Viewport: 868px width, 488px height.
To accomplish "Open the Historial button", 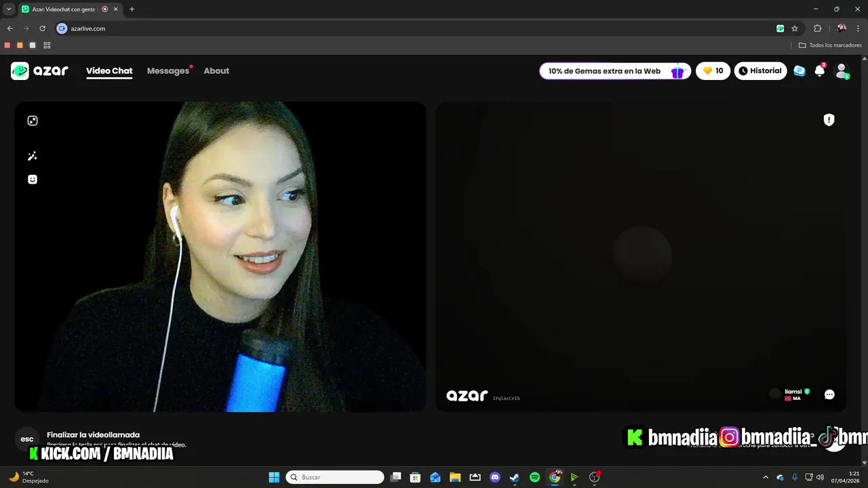I will [760, 70].
